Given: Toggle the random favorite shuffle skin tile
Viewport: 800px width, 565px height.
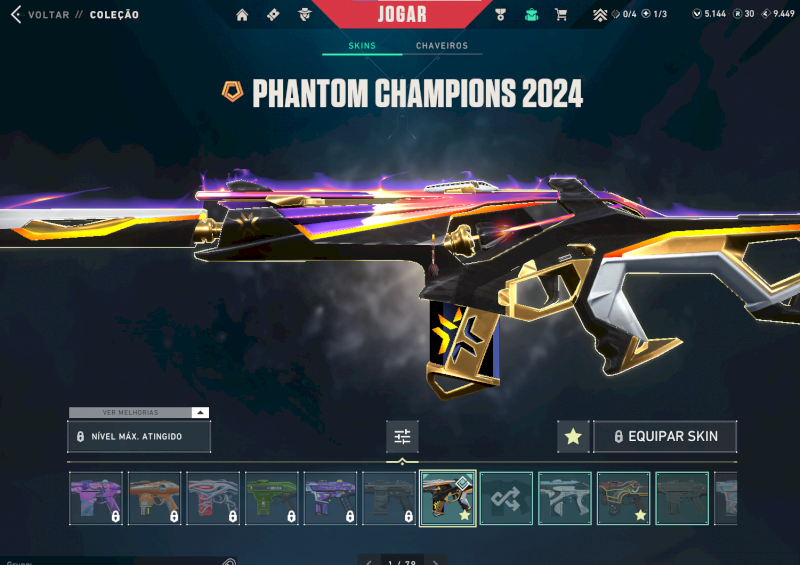Looking at the screenshot, I should click(506, 498).
